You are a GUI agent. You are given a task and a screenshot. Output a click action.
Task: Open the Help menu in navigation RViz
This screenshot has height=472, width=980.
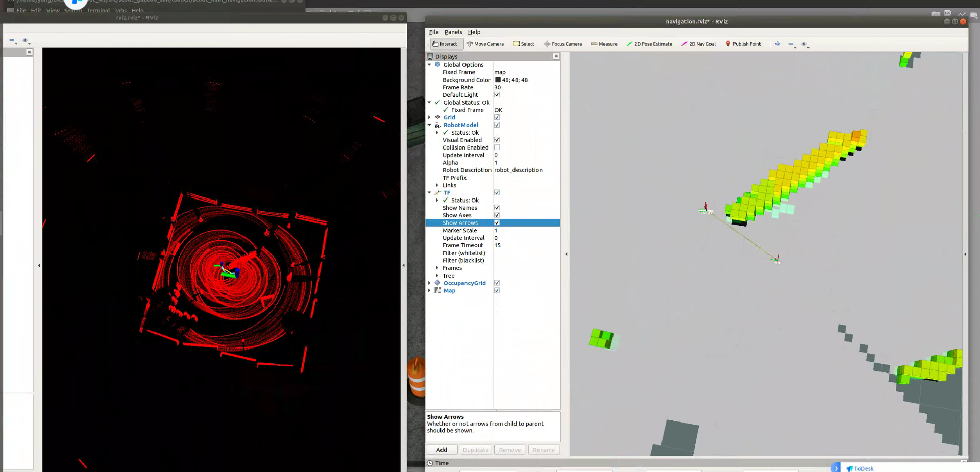coord(474,32)
